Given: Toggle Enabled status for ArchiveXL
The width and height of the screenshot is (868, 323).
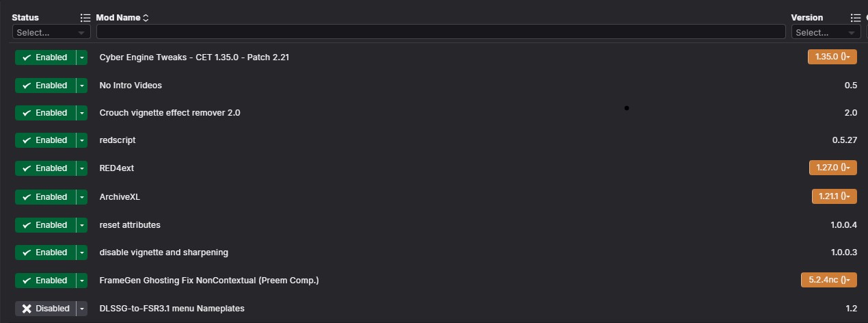Looking at the screenshot, I should [45, 197].
